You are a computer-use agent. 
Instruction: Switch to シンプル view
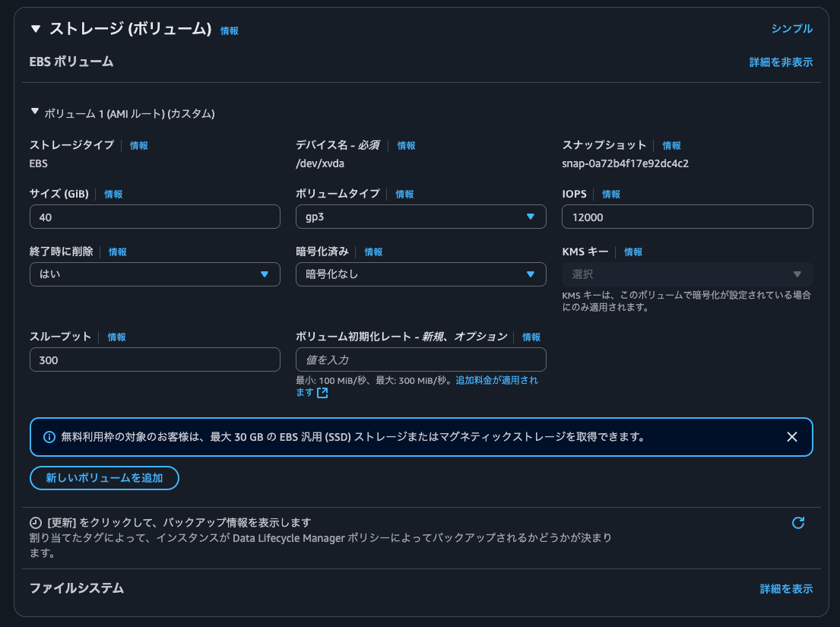click(791, 29)
